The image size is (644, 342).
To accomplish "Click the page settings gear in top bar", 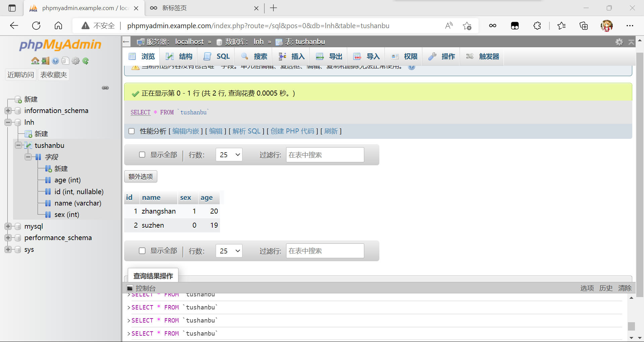I will coord(619,42).
